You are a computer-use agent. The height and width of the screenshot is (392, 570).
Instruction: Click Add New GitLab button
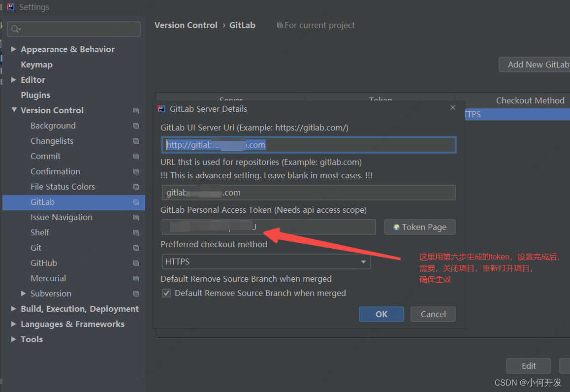pyautogui.click(x=535, y=65)
